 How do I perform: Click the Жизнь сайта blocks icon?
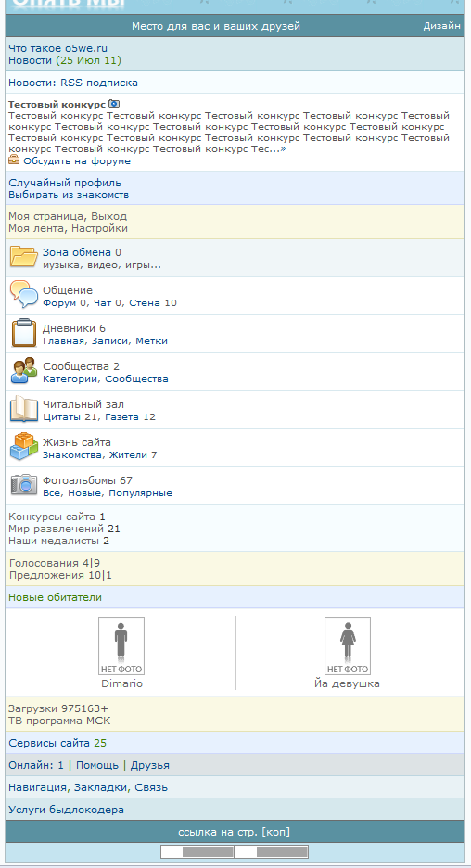(24, 447)
